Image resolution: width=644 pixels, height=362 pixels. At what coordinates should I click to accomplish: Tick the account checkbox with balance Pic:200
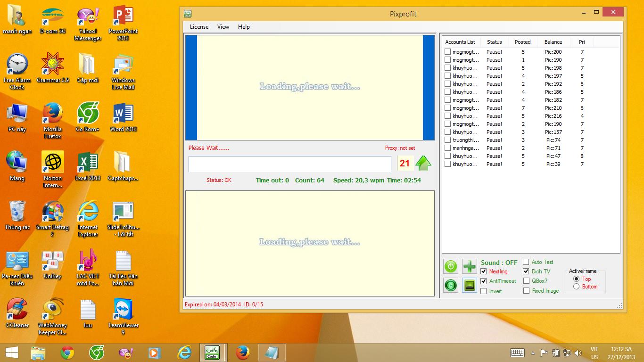point(448,52)
